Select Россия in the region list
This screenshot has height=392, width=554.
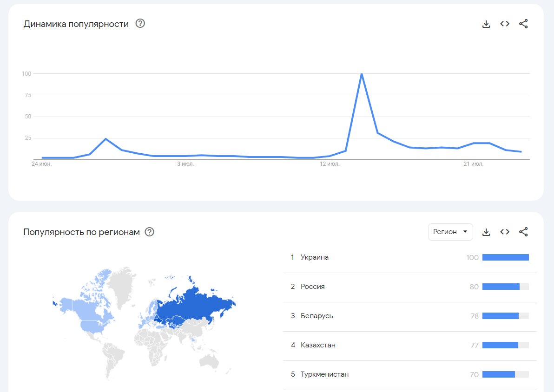pos(312,287)
